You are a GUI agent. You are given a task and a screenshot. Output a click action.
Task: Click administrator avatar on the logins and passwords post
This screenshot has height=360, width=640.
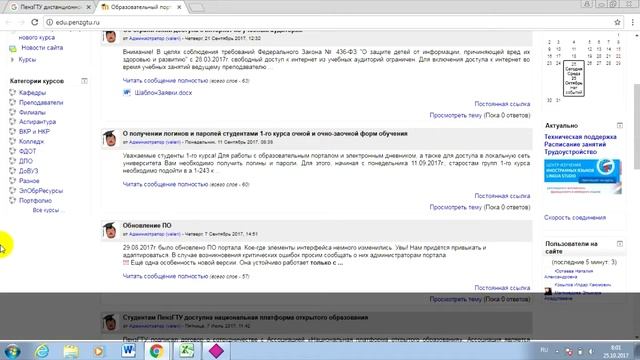tap(109, 138)
